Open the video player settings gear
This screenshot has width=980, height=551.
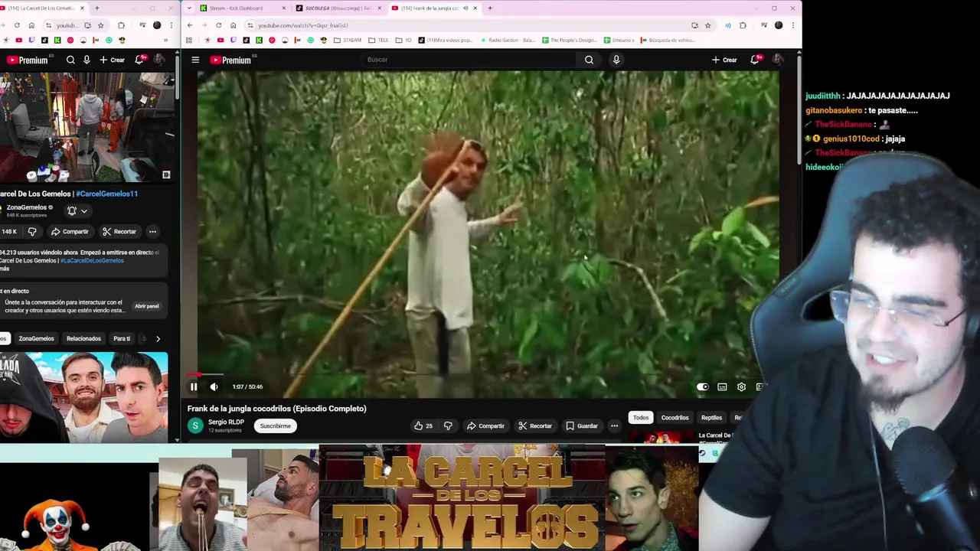[741, 386]
